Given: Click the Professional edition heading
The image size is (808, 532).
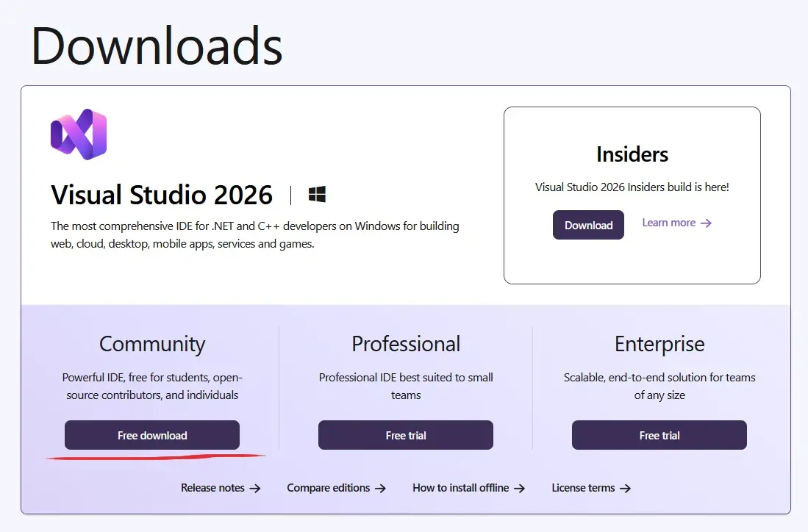Looking at the screenshot, I should [x=406, y=344].
